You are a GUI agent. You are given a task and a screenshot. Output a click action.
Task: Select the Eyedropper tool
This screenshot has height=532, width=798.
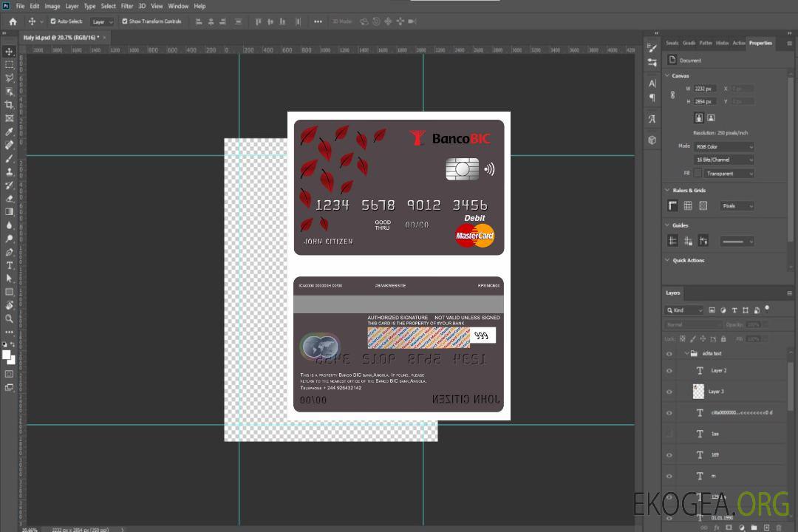[x=9, y=132]
